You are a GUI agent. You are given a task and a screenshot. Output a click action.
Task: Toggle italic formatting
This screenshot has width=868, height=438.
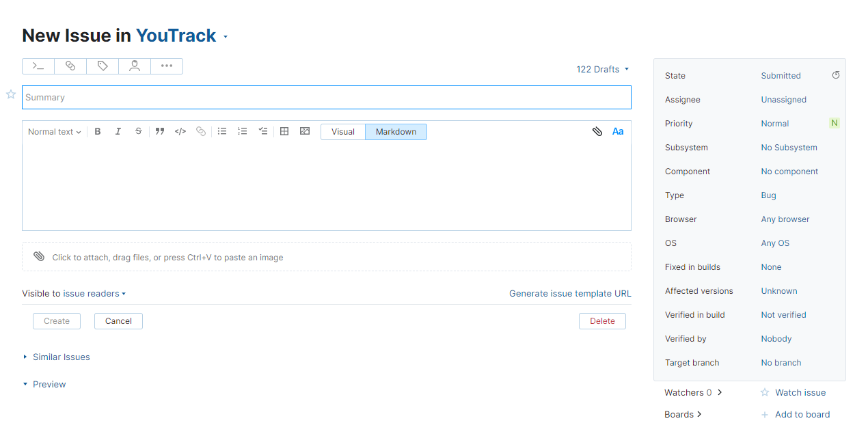(118, 131)
